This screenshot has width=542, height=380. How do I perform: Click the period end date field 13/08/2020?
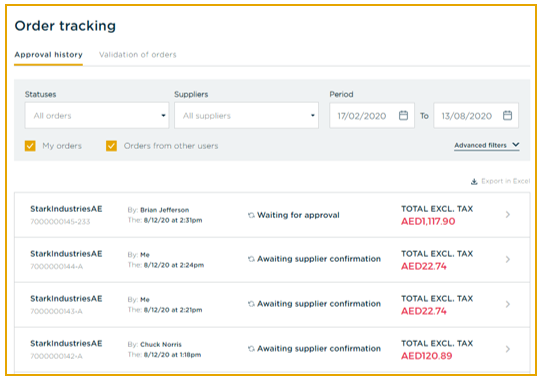coord(476,115)
